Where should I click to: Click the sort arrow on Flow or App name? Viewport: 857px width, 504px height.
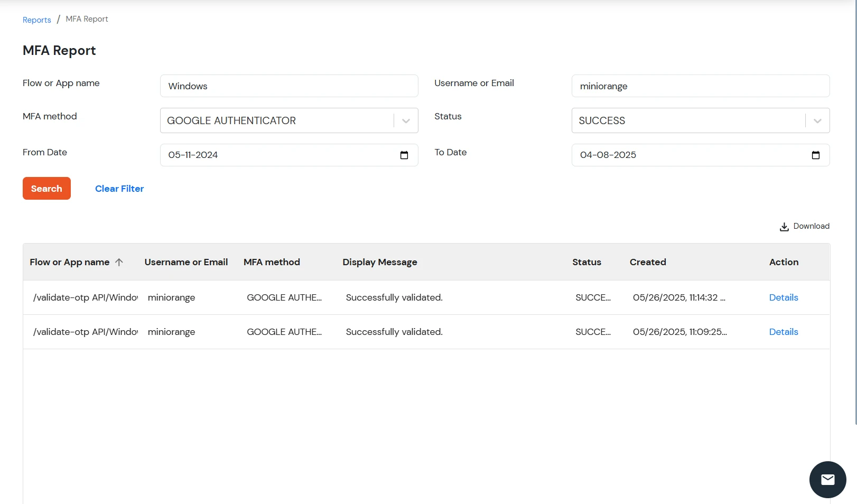point(120,262)
